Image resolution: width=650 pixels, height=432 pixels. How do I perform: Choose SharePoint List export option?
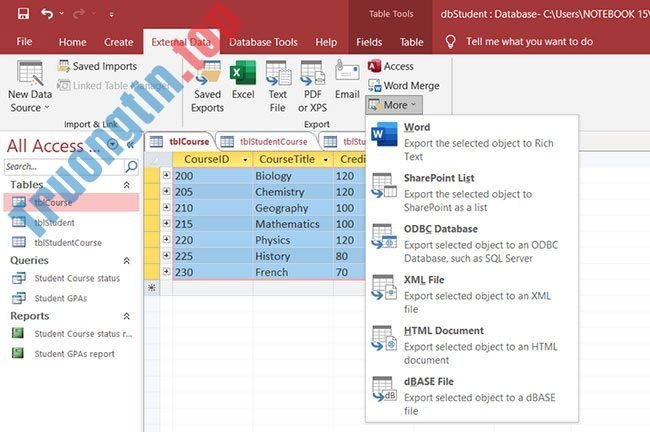(472, 192)
